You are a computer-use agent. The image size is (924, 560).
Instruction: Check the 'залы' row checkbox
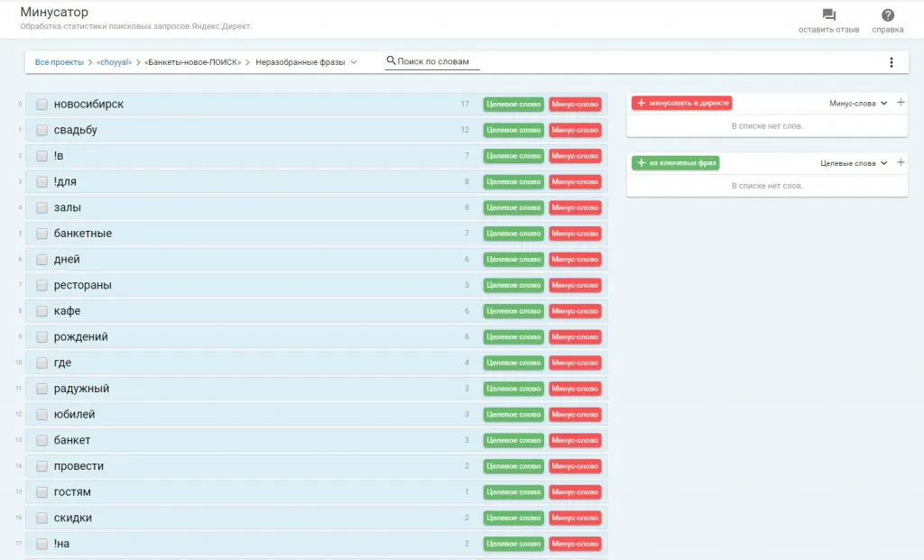tap(42, 208)
